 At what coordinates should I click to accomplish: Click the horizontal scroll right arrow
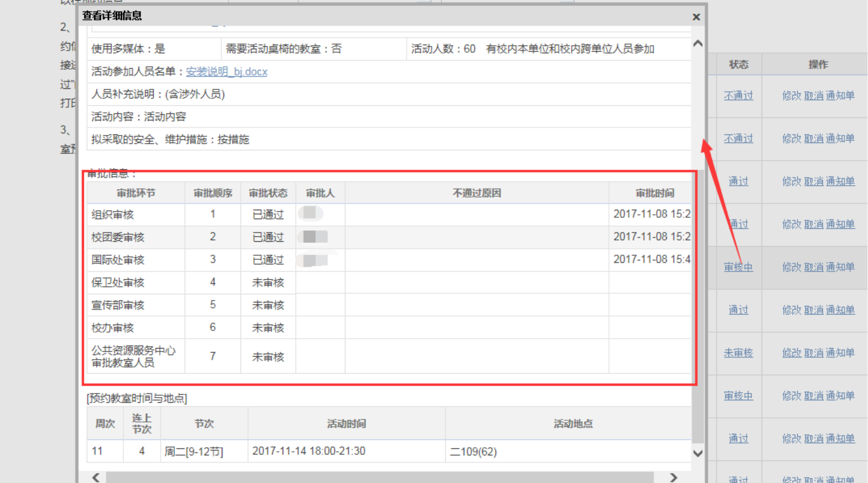pyautogui.click(x=673, y=477)
